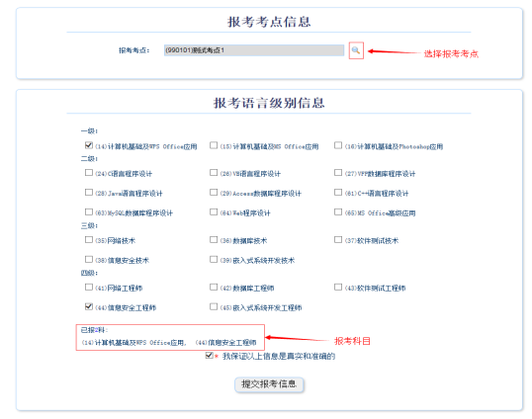Click the magnifier search icon beside exam site field
Screen dimensions: 532x419
pos(356,50)
